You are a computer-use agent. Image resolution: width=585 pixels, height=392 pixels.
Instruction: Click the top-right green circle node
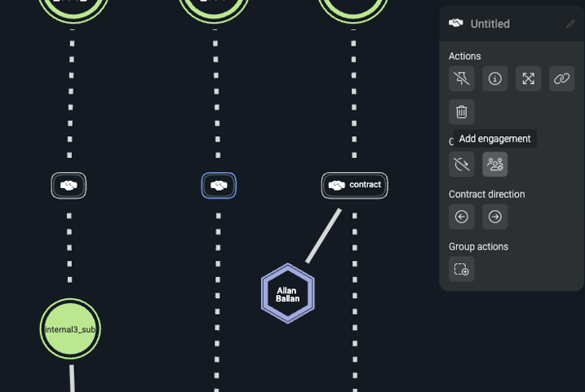[353, 7]
